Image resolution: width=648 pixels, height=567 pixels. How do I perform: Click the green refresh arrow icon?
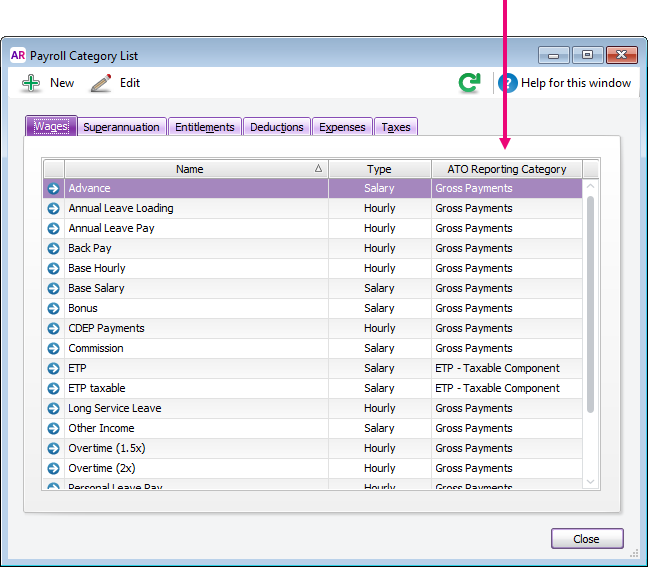[x=468, y=83]
